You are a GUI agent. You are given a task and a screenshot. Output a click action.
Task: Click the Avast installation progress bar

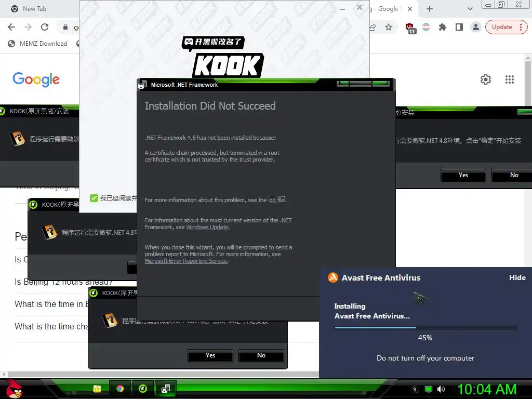(x=426, y=328)
